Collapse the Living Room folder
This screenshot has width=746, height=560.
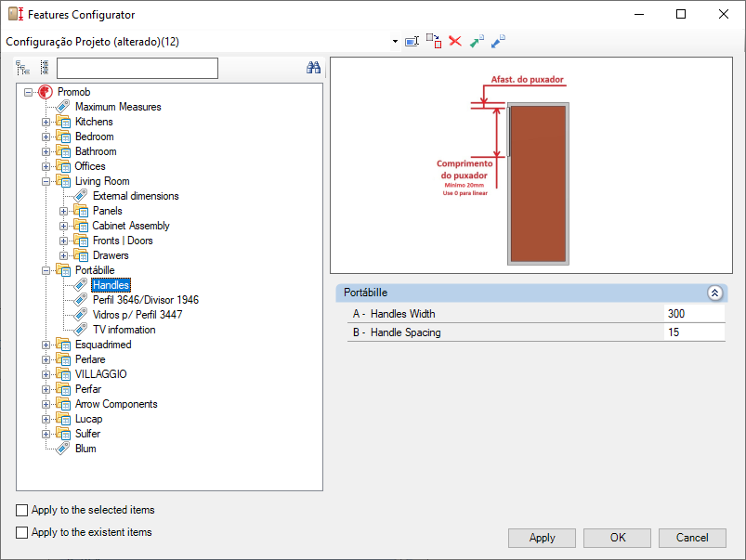tap(46, 181)
